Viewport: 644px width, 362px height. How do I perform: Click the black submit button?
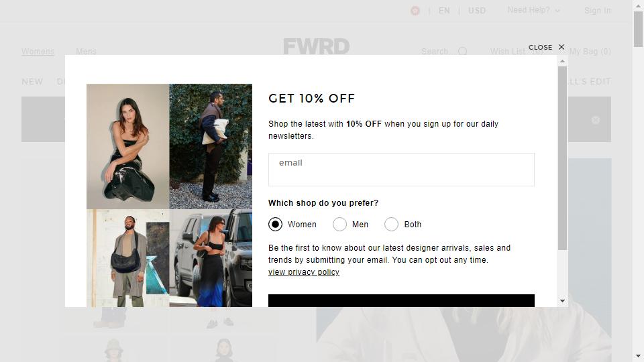point(401,300)
